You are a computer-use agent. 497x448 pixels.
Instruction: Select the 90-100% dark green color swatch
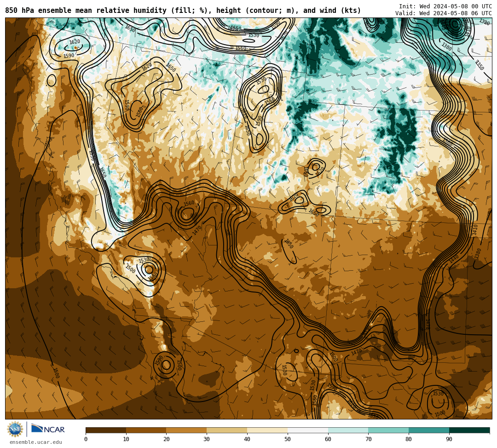(469, 430)
